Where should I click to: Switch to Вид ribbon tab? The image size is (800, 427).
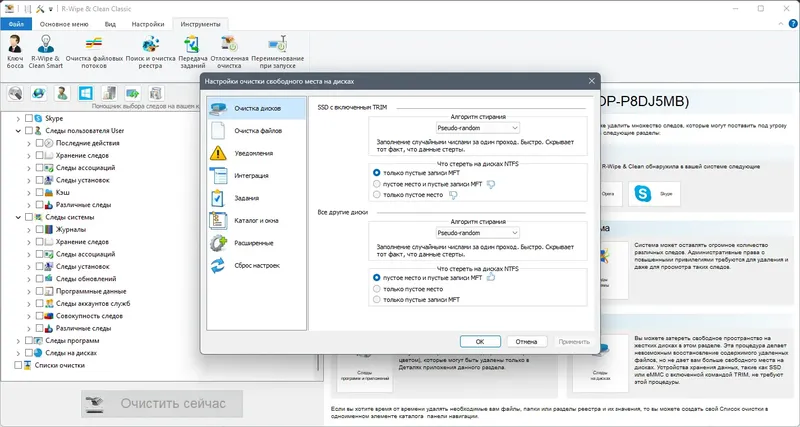pyautogui.click(x=110, y=24)
